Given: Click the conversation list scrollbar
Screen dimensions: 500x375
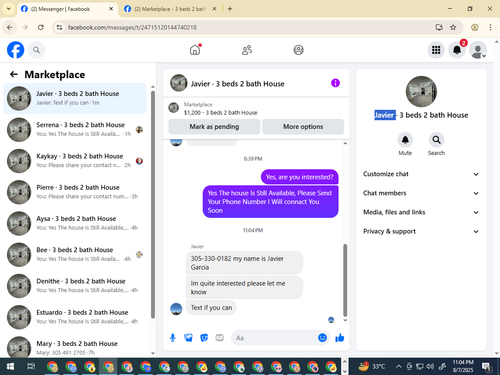Looking at the screenshot, I should (153, 204).
